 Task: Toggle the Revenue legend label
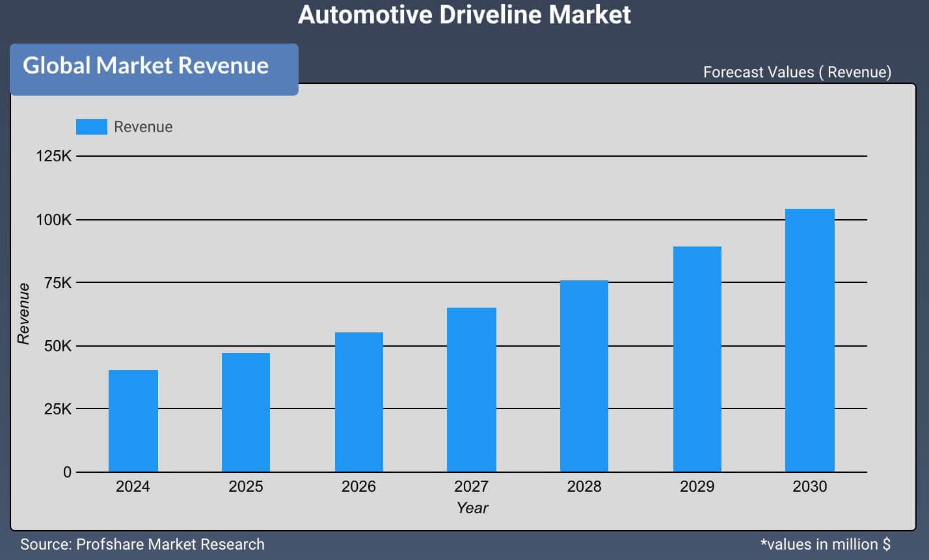point(143,127)
